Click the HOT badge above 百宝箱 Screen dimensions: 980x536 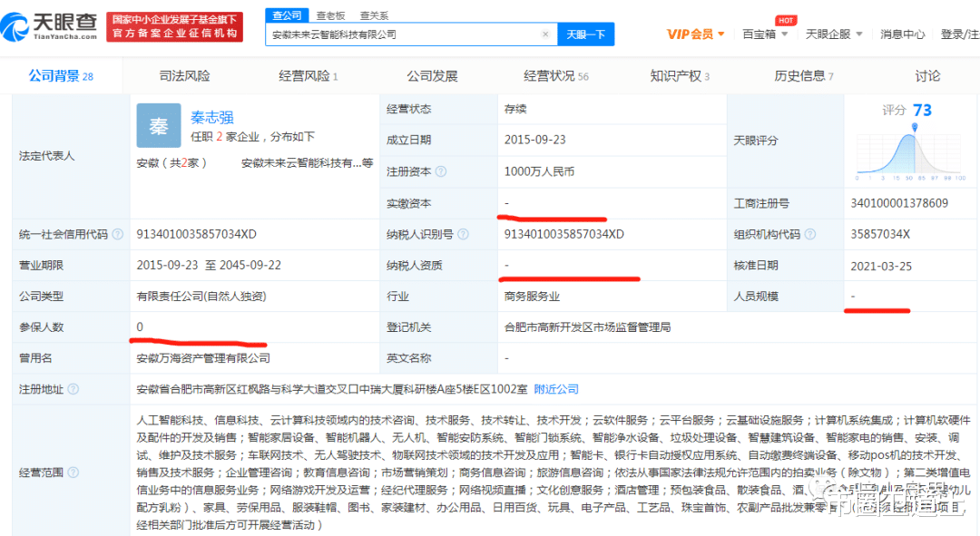(786, 19)
